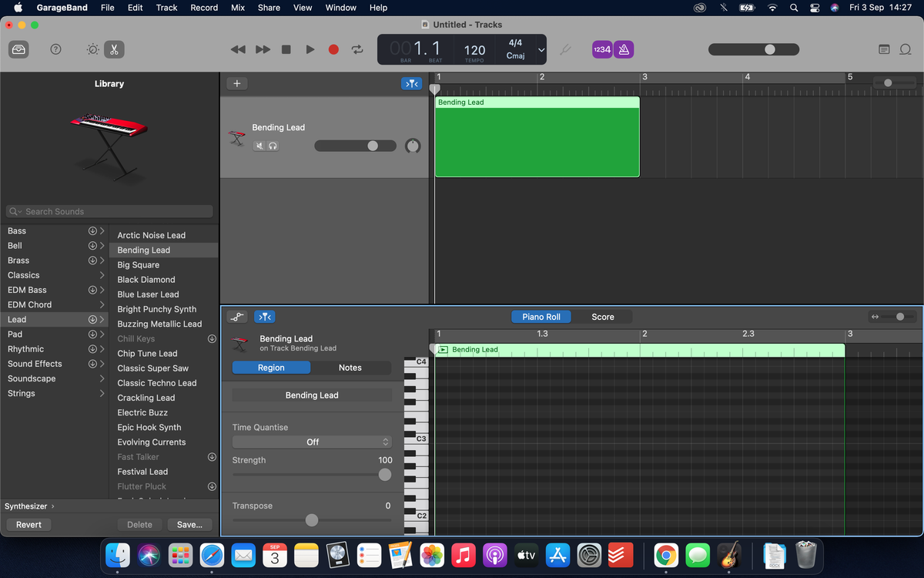The width and height of the screenshot is (924, 578).
Task: Mute the Bending Lead track
Action: tap(259, 145)
